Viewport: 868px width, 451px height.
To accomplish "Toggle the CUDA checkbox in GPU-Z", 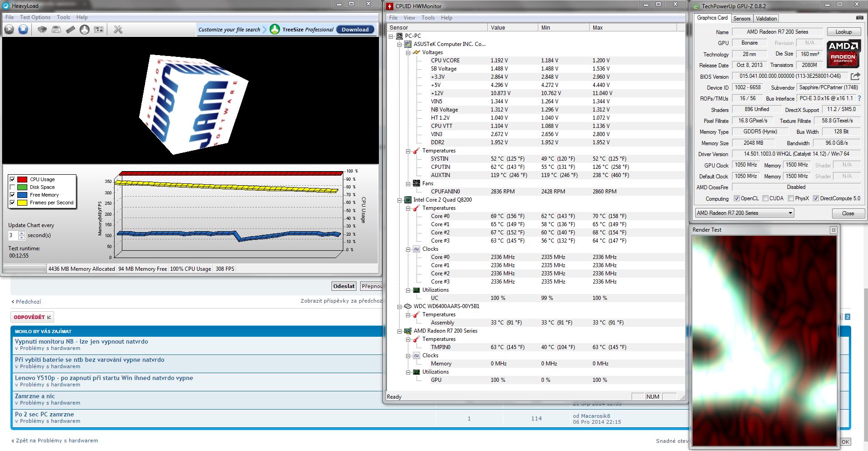I will pos(765,198).
